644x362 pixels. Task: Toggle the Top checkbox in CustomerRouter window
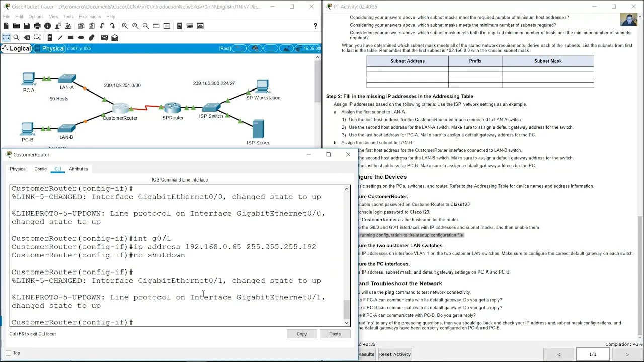pyautogui.click(x=8, y=353)
